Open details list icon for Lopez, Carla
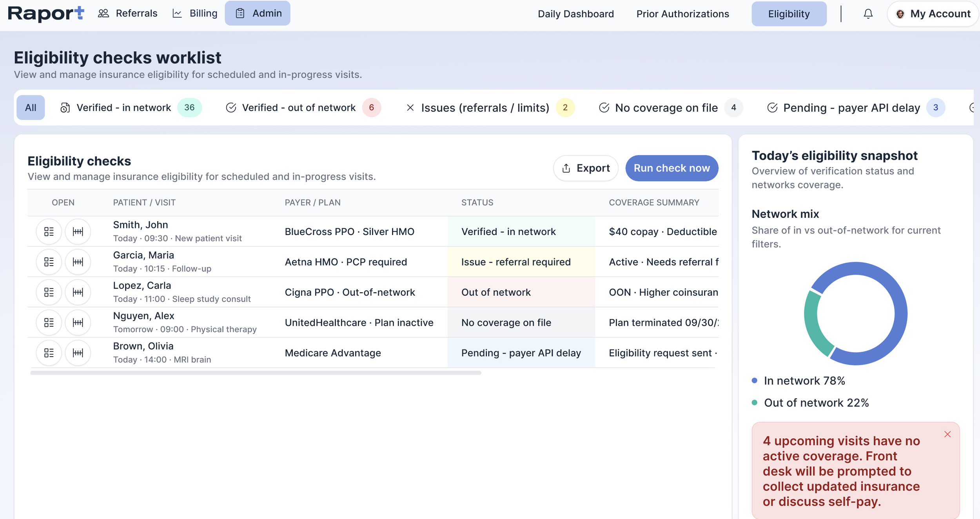Screen dimensions: 980x519 point(49,292)
